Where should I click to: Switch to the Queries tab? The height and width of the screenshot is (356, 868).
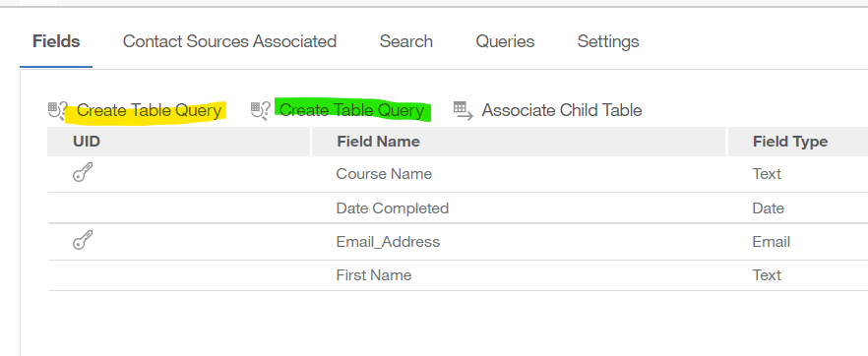point(505,41)
